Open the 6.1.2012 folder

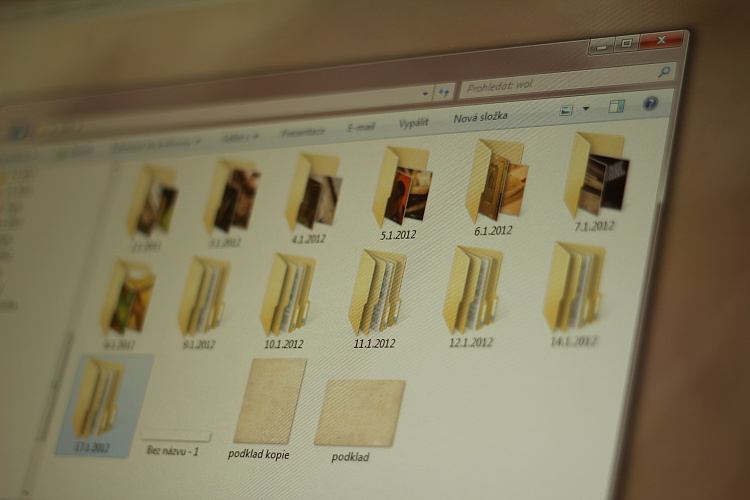(x=495, y=187)
